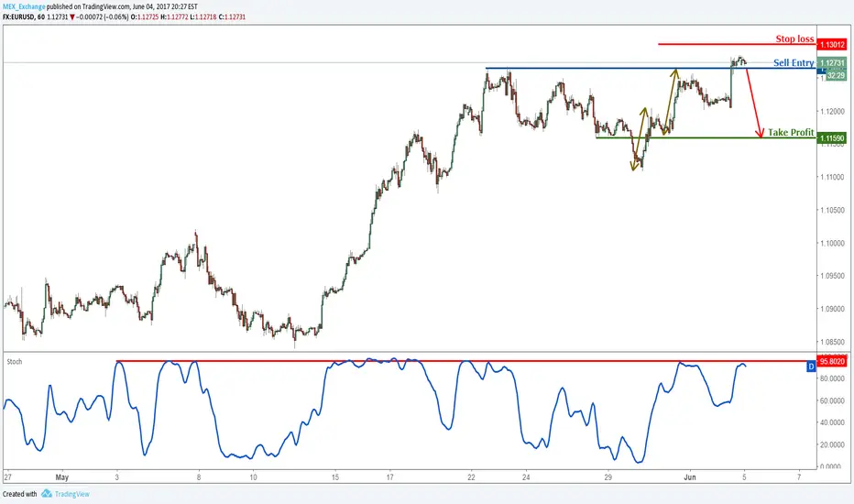Click the Jun label on time axis
854x504 pixels.
690,477
